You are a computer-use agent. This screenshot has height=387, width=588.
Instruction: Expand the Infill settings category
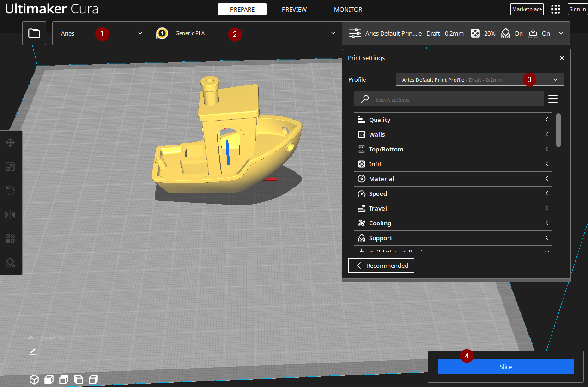click(453, 164)
